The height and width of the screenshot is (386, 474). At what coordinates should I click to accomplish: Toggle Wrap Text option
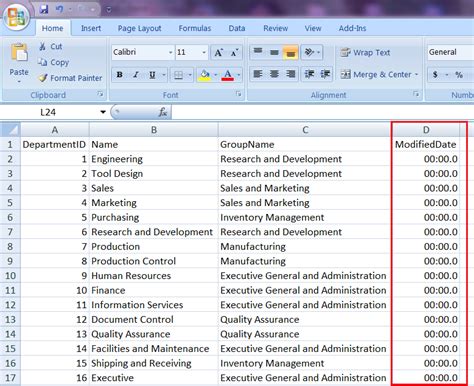coord(365,53)
